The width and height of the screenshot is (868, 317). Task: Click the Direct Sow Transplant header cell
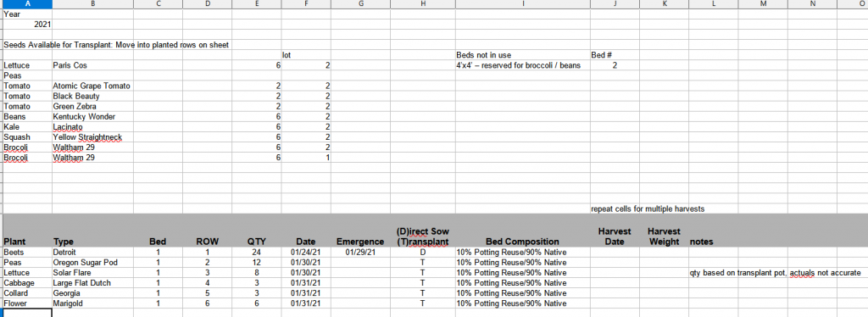point(423,236)
